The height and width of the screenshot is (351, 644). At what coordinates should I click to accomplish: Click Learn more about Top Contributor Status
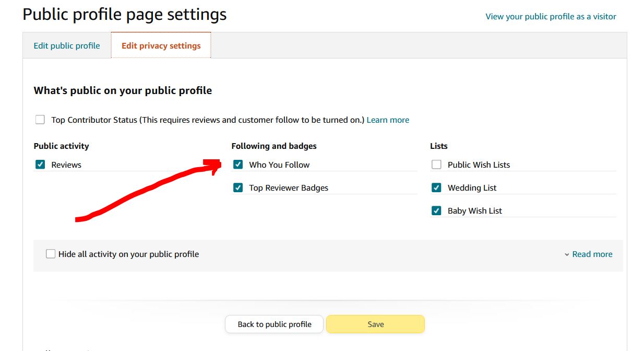tap(388, 120)
